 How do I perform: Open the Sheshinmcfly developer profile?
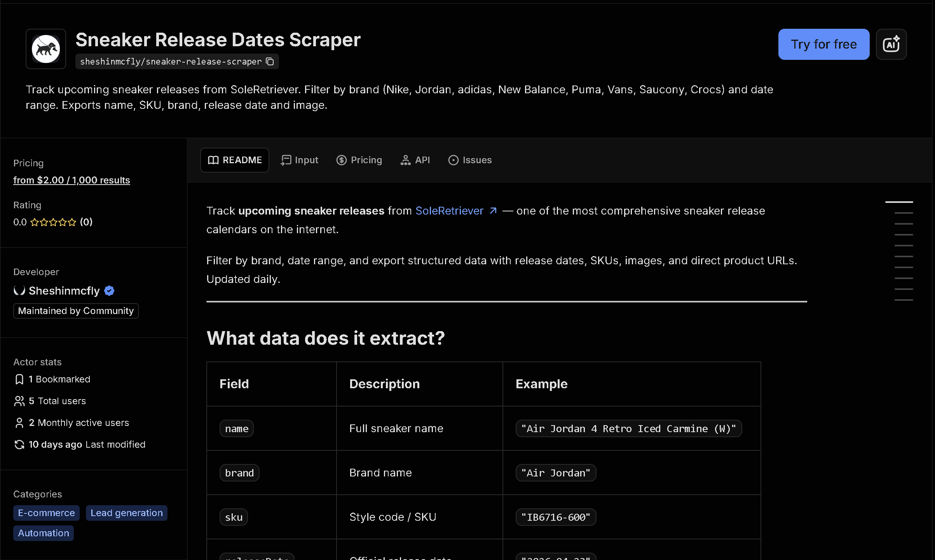pyautogui.click(x=64, y=291)
